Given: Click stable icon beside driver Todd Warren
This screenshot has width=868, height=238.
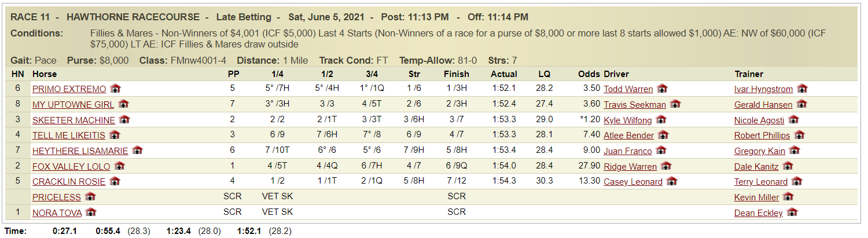Looking at the screenshot, I should pyautogui.click(x=663, y=89).
